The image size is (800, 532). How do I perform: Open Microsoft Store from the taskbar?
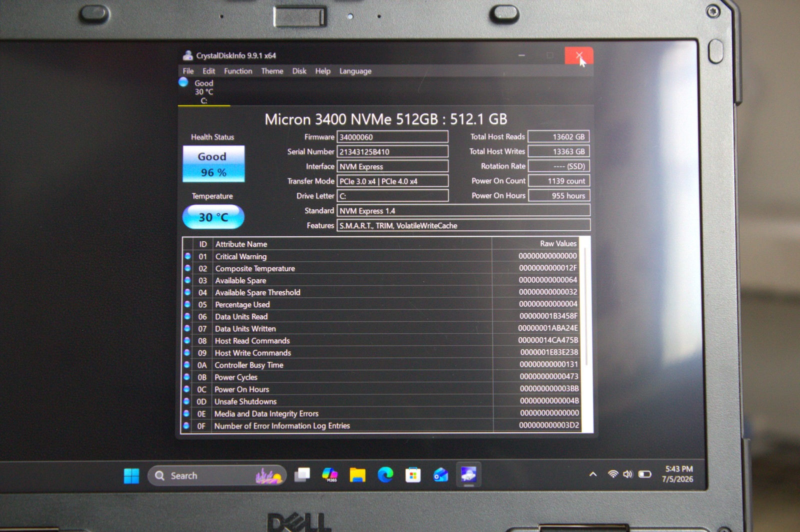coord(413,475)
